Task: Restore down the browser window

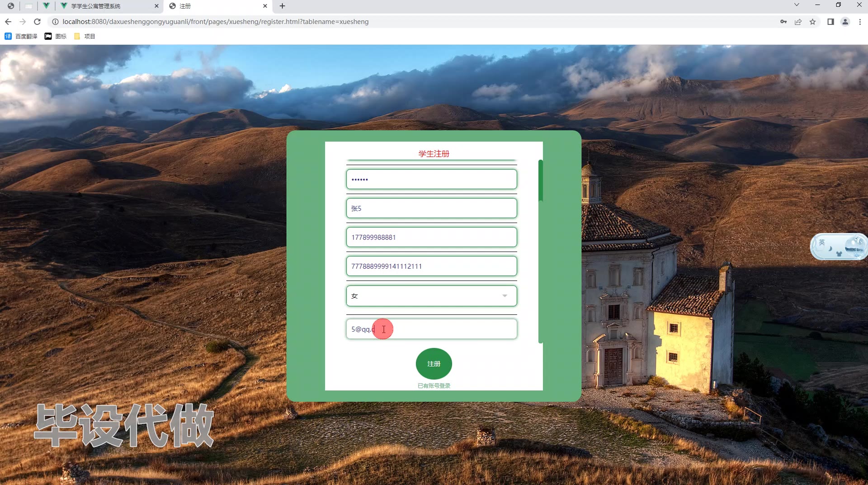Action: click(838, 5)
